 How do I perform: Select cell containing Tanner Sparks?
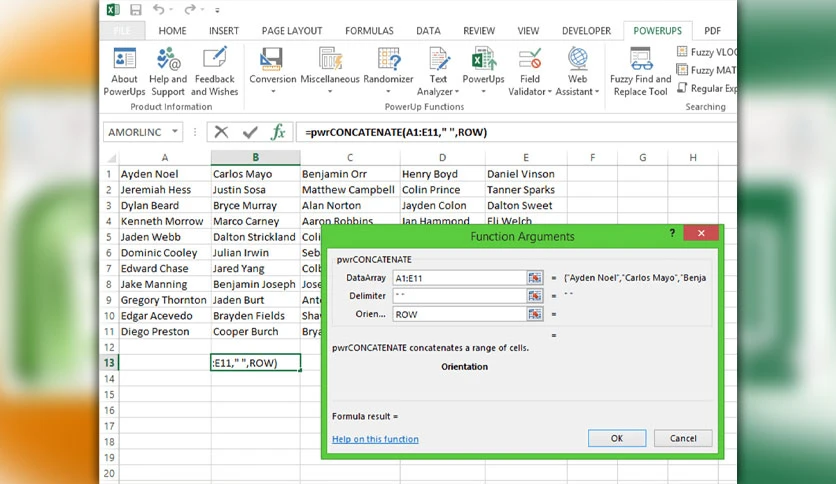(x=526, y=189)
